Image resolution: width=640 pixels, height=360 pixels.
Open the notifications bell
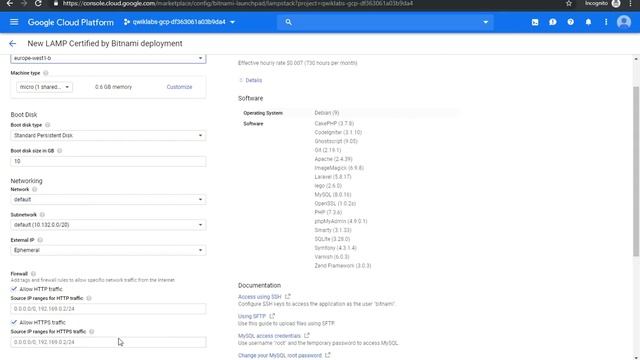coord(588,22)
